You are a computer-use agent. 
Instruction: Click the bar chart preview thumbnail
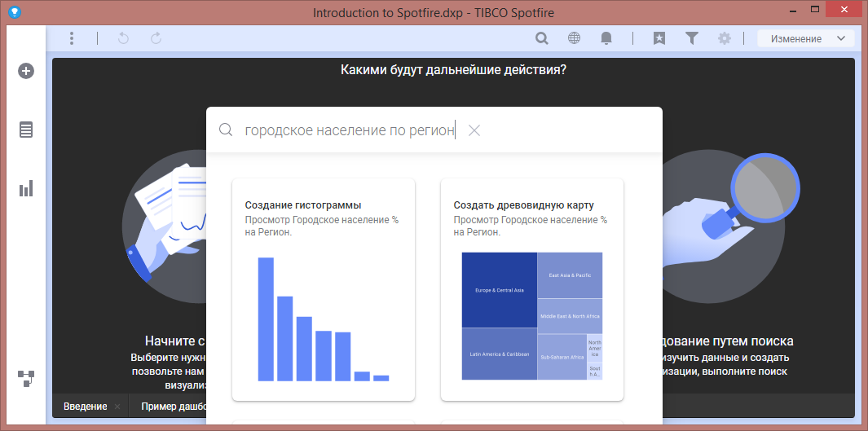click(x=324, y=319)
